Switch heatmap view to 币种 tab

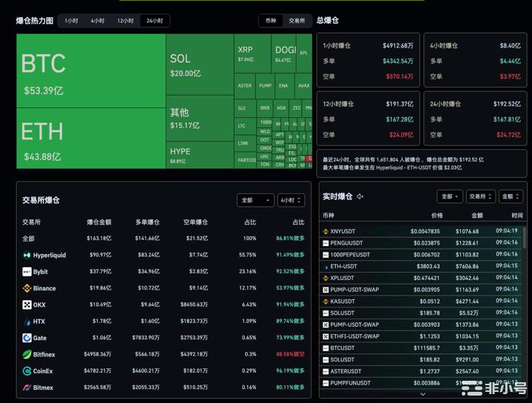(271, 21)
